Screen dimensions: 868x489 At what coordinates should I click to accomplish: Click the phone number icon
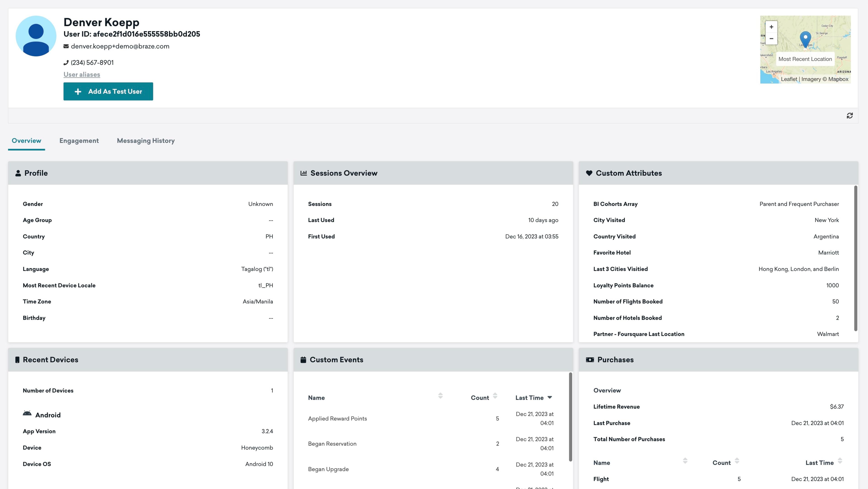pos(66,63)
